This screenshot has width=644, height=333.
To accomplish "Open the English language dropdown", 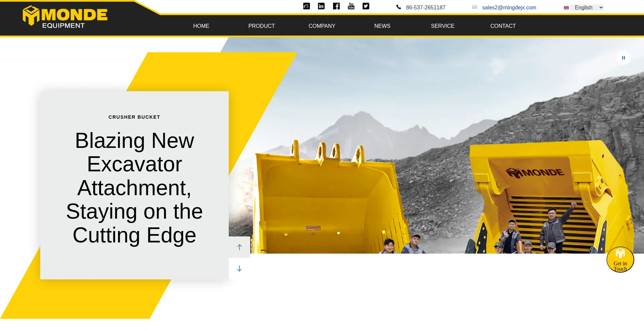I will coord(587,7).
